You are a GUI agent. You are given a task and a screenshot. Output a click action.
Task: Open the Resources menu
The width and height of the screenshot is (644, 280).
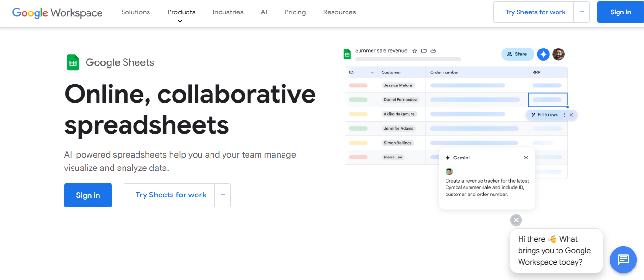click(x=340, y=12)
